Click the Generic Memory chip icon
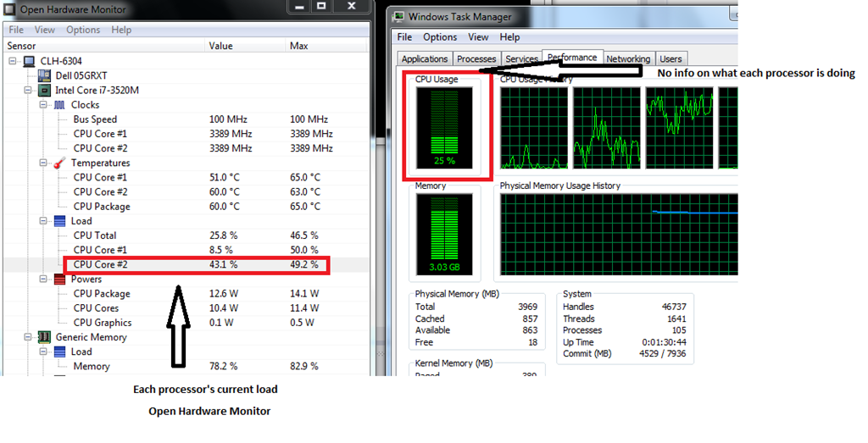Viewport: 868px width, 443px height. click(x=44, y=337)
